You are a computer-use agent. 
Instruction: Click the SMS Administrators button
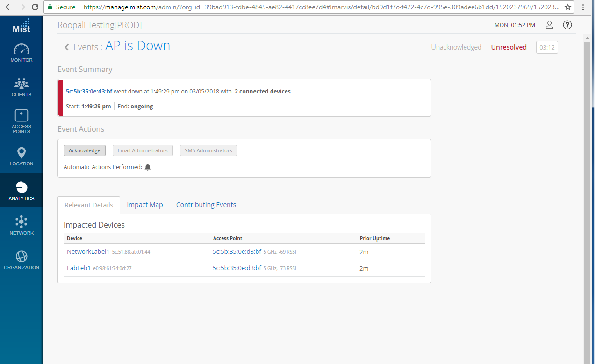pyautogui.click(x=208, y=150)
